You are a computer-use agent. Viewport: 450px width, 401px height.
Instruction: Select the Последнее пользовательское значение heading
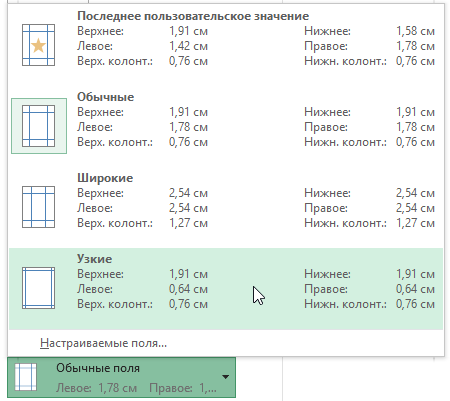coord(193,16)
